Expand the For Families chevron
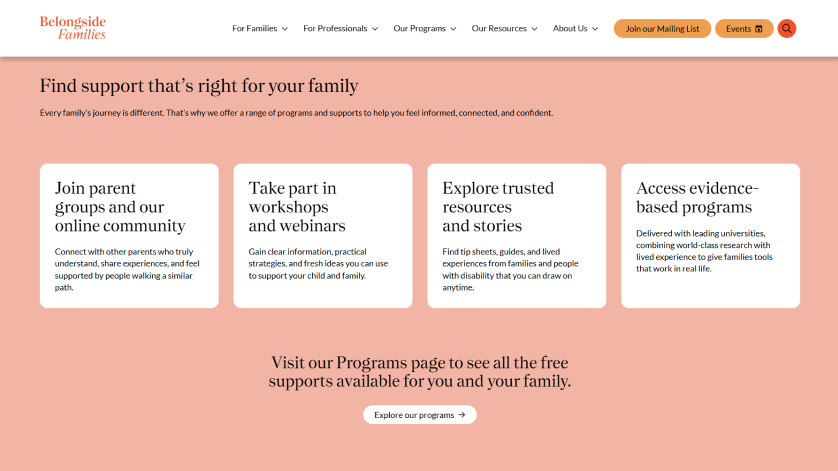The width and height of the screenshot is (838, 471). tap(285, 29)
